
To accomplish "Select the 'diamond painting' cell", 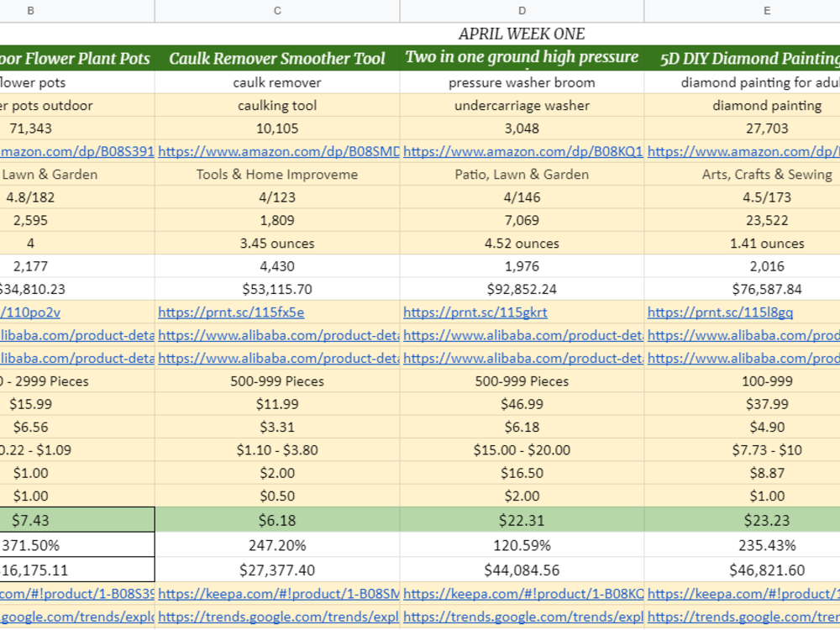I will (x=742, y=106).
